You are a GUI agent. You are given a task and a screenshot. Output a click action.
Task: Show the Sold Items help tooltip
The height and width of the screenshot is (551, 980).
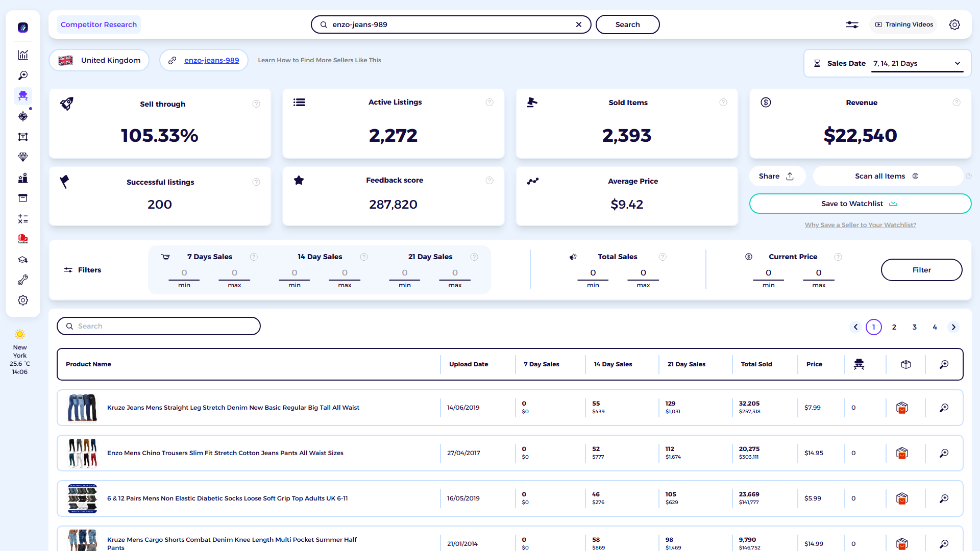tap(723, 103)
